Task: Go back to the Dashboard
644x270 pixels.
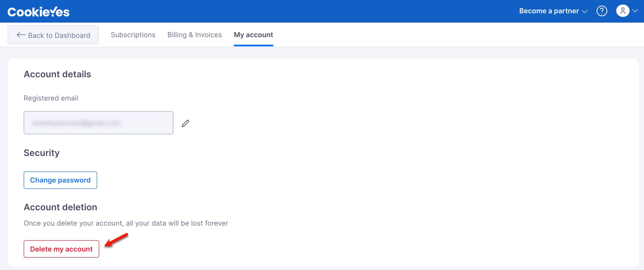Action: coord(53,35)
